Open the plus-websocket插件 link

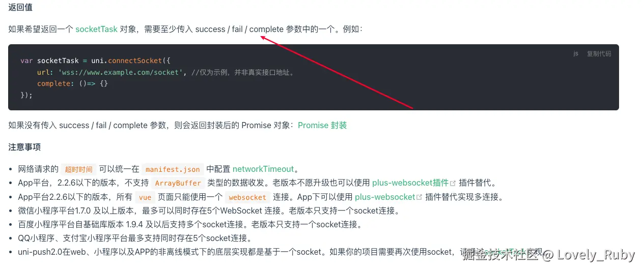coord(410,183)
